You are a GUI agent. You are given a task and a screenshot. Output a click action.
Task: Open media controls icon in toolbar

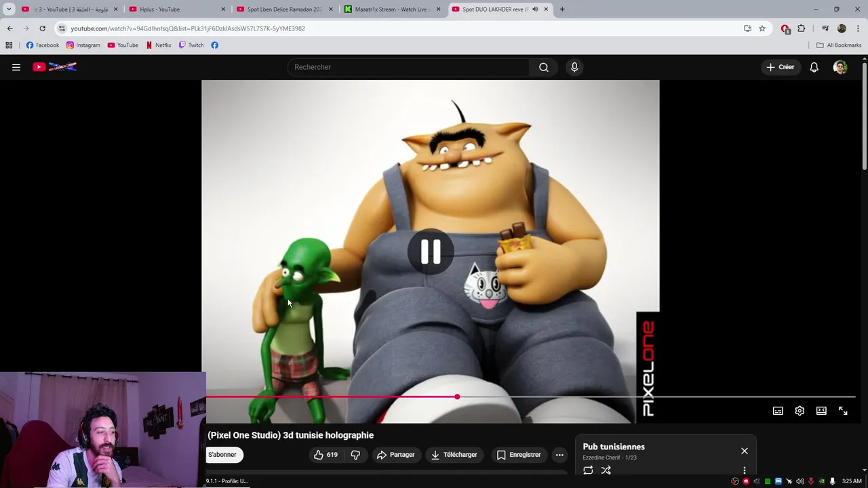pos(825,28)
